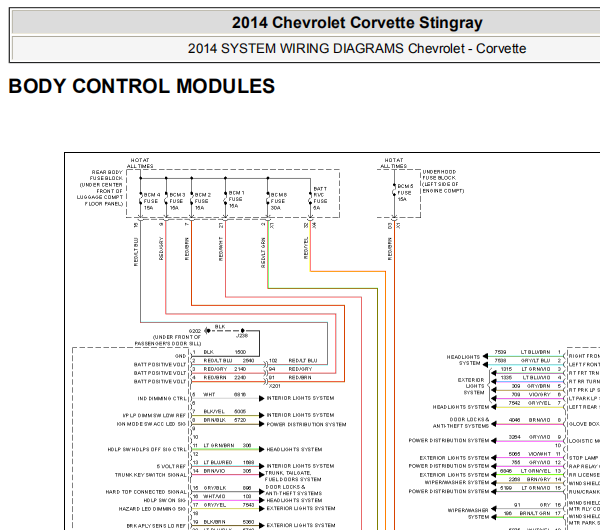Image resolution: width=600 pixels, height=530 pixels.
Task: Click the 'TRUNK KEY SWITCH SIGNAL' label
Action: tap(150, 475)
